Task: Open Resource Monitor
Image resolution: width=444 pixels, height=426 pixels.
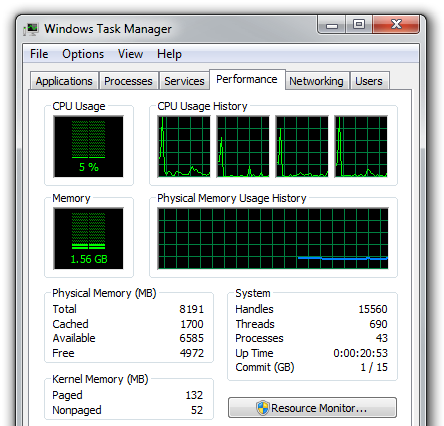Action: (x=312, y=407)
